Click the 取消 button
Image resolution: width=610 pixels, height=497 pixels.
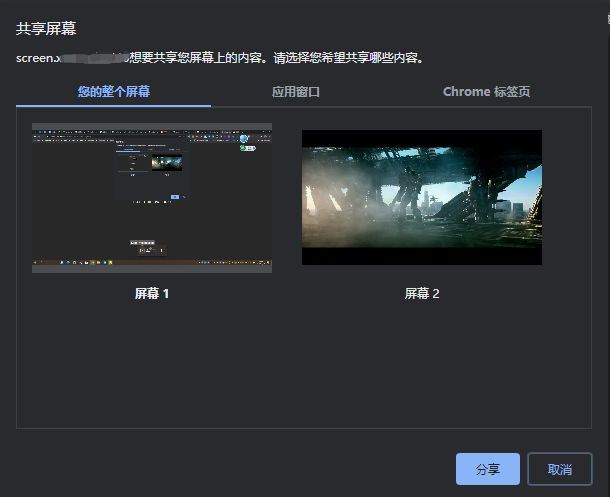coord(560,469)
